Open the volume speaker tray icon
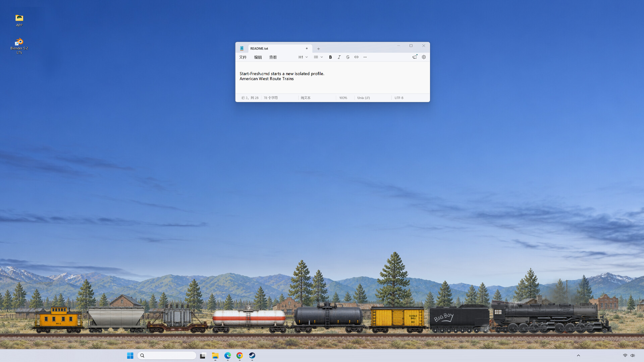 point(633,356)
